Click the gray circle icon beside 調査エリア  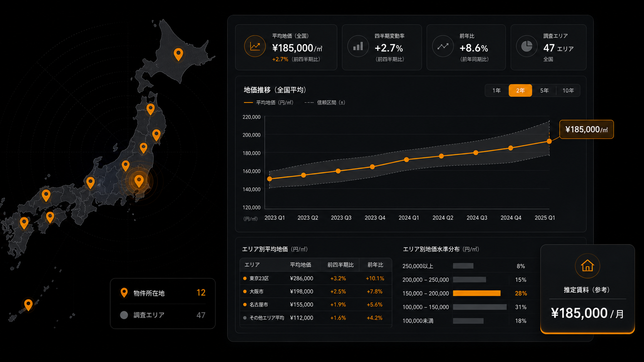[124, 315]
